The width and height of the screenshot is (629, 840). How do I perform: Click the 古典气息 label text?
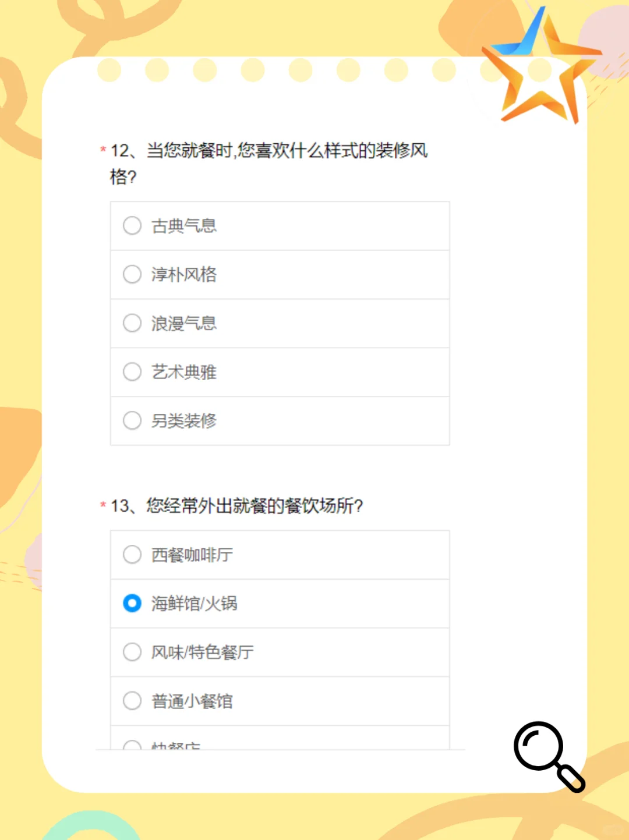tap(184, 226)
